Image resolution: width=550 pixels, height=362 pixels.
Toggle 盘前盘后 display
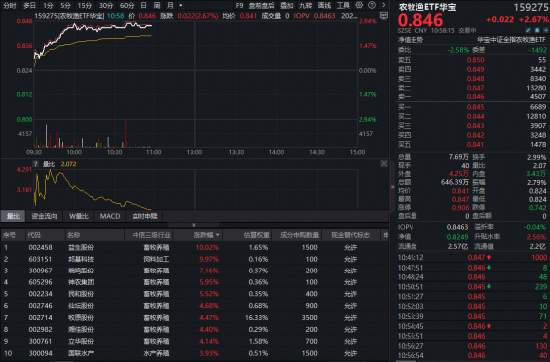[x=261, y=5]
